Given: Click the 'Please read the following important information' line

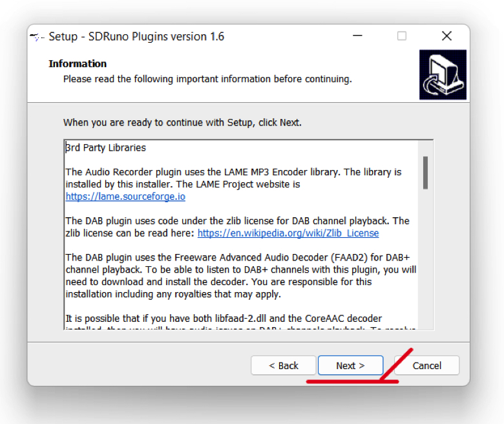Looking at the screenshot, I should point(207,79).
